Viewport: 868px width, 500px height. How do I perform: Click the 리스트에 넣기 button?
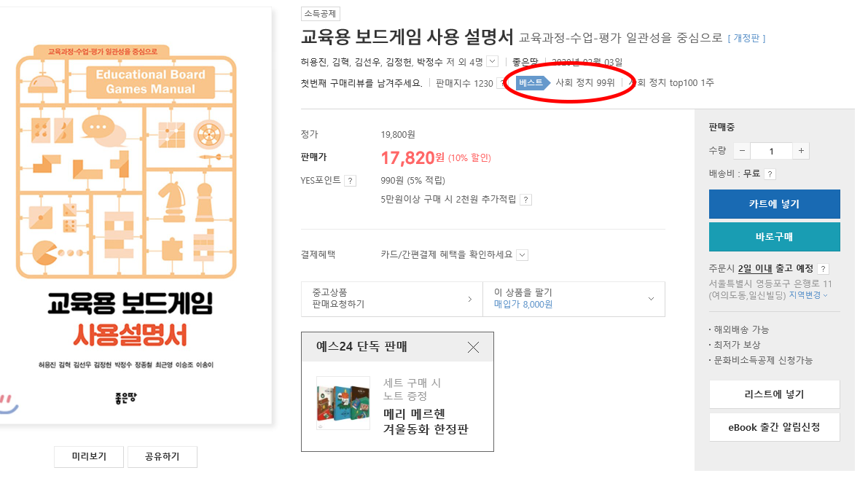pos(775,394)
